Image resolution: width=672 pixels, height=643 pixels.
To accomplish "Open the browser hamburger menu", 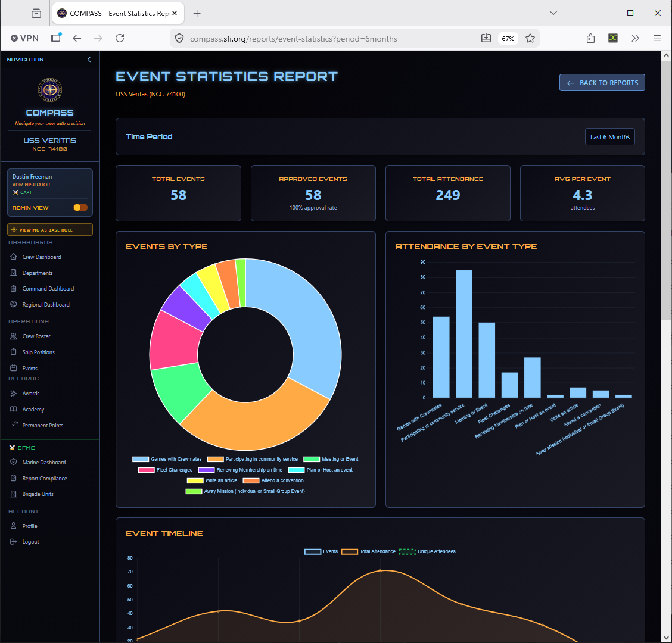I will (657, 38).
